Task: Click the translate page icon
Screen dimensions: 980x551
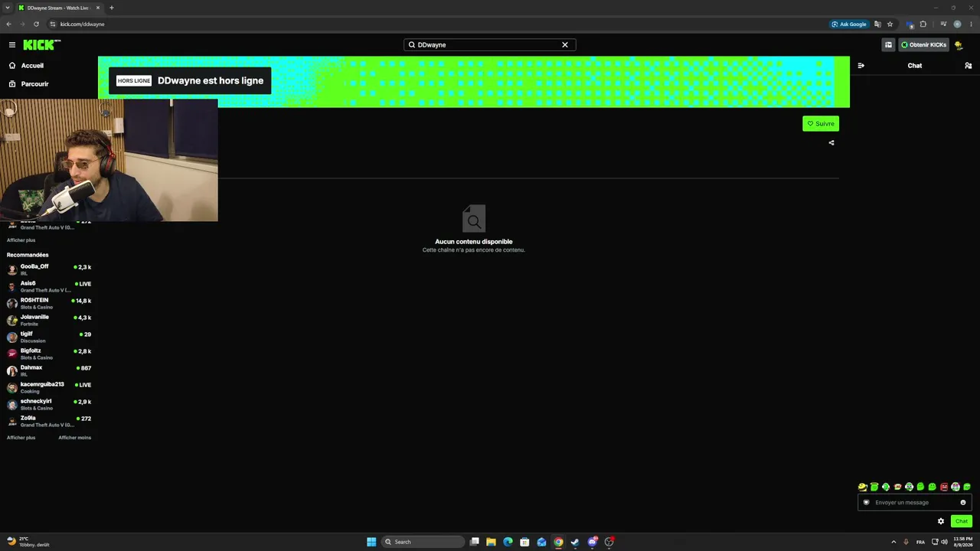Action: [877, 24]
